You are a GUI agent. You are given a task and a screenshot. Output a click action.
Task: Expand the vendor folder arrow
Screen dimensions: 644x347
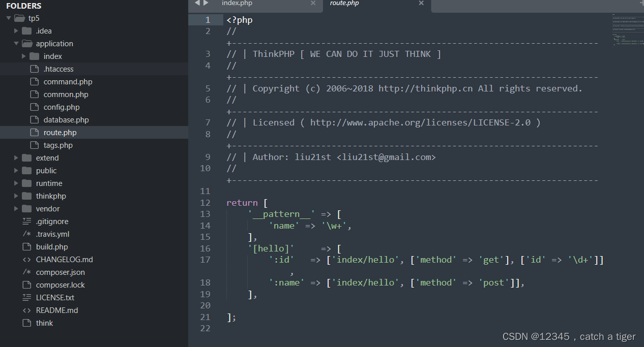click(x=16, y=209)
